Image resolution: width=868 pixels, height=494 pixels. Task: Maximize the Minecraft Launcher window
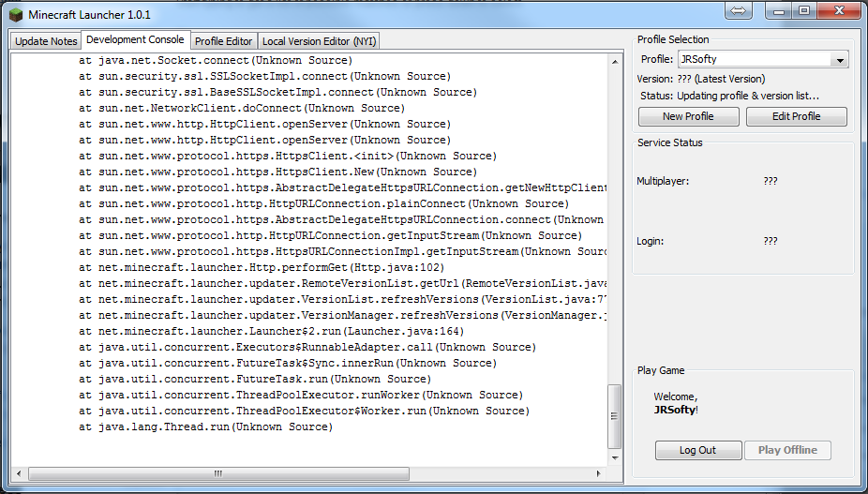(804, 10)
